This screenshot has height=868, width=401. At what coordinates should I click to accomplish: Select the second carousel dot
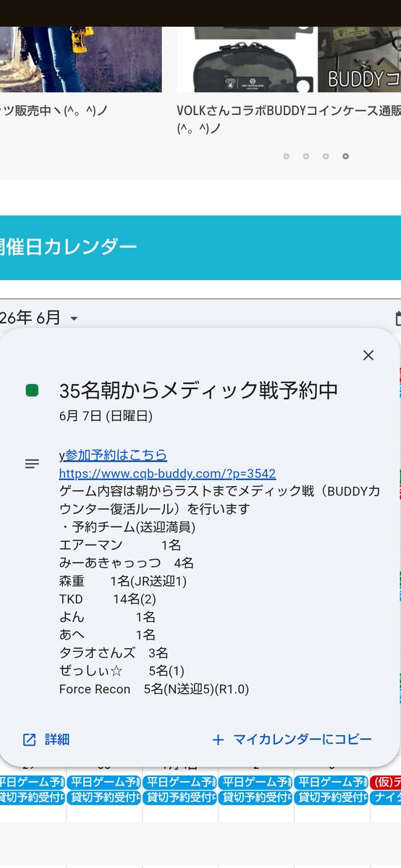pos(306,156)
